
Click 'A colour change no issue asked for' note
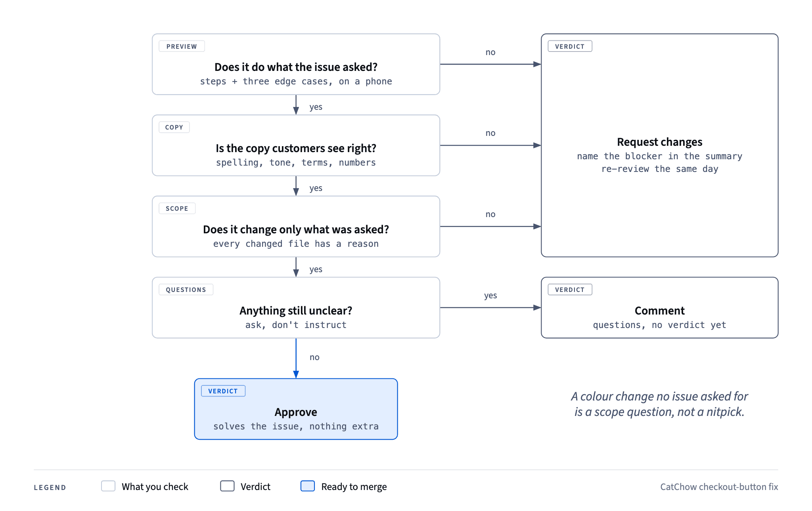pyautogui.click(x=660, y=397)
